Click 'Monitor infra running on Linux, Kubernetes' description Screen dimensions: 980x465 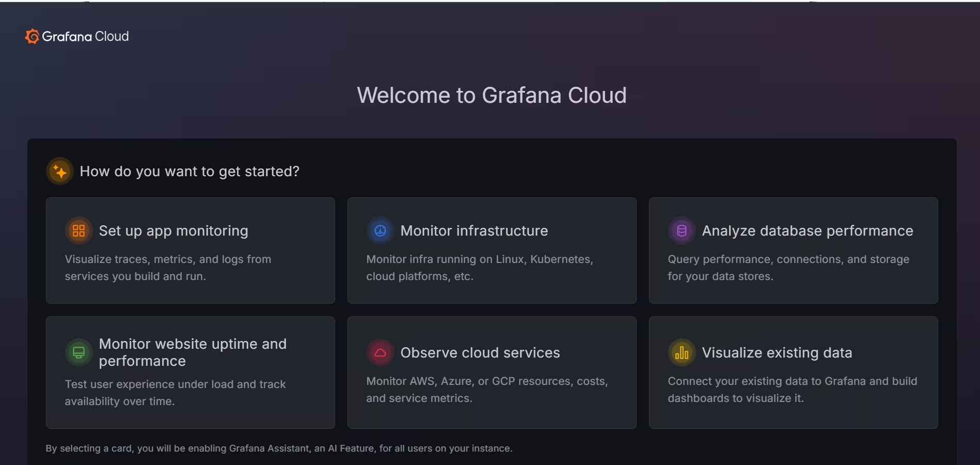click(x=480, y=268)
